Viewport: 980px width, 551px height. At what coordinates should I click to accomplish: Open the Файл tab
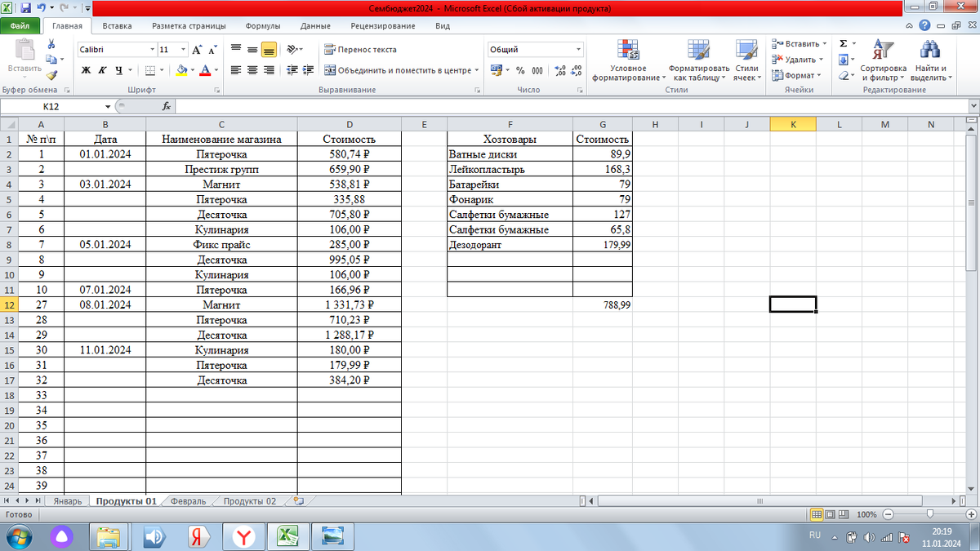(x=20, y=26)
